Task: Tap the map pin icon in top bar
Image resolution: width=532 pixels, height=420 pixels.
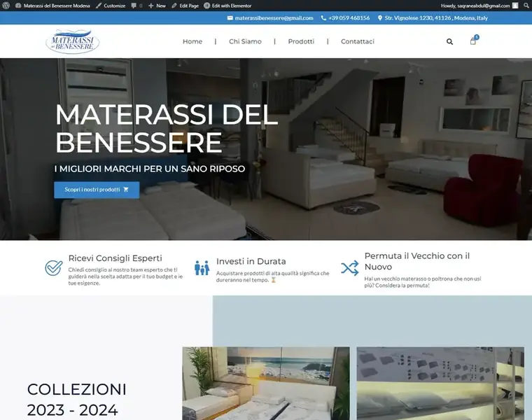Action: click(380, 18)
